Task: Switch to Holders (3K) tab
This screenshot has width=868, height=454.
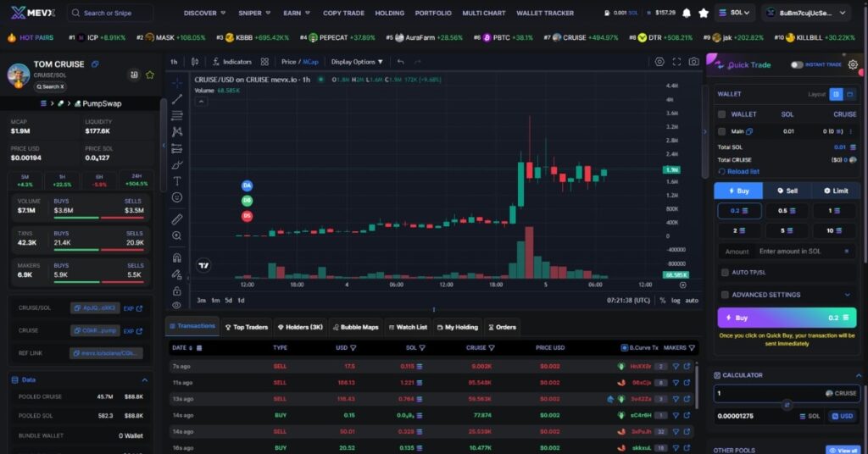Action: point(300,327)
